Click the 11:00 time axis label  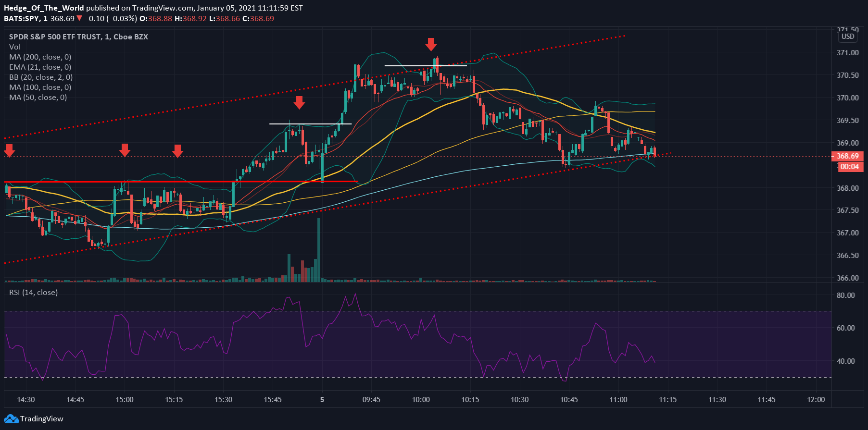click(618, 400)
